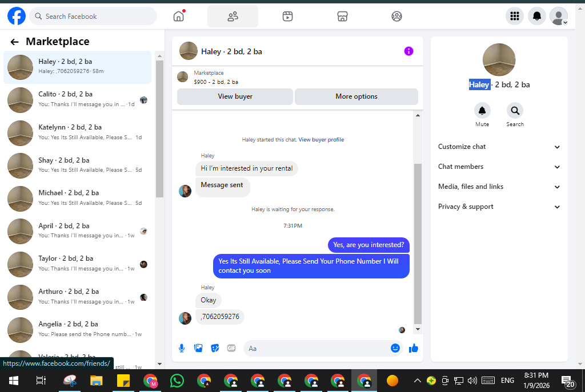Open the Video (Watch) icon tab
Viewport: 585px width, 392px height.
(x=287, y=17)
